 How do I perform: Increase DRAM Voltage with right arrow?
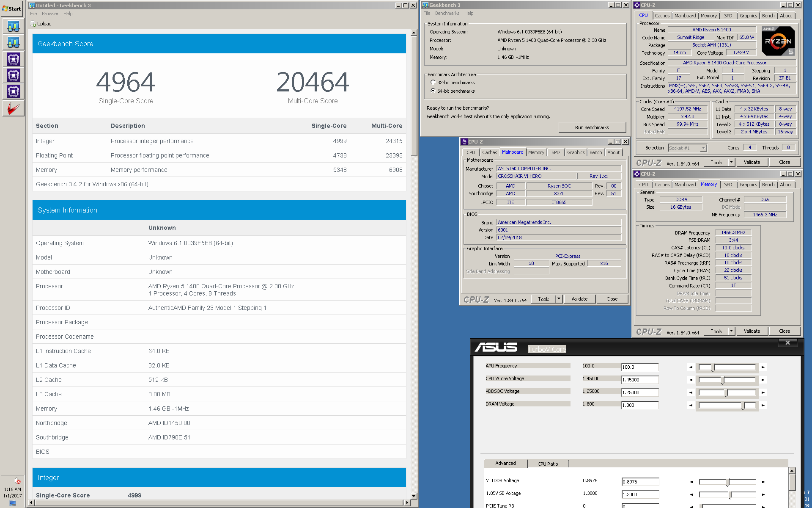pos(763,405)
